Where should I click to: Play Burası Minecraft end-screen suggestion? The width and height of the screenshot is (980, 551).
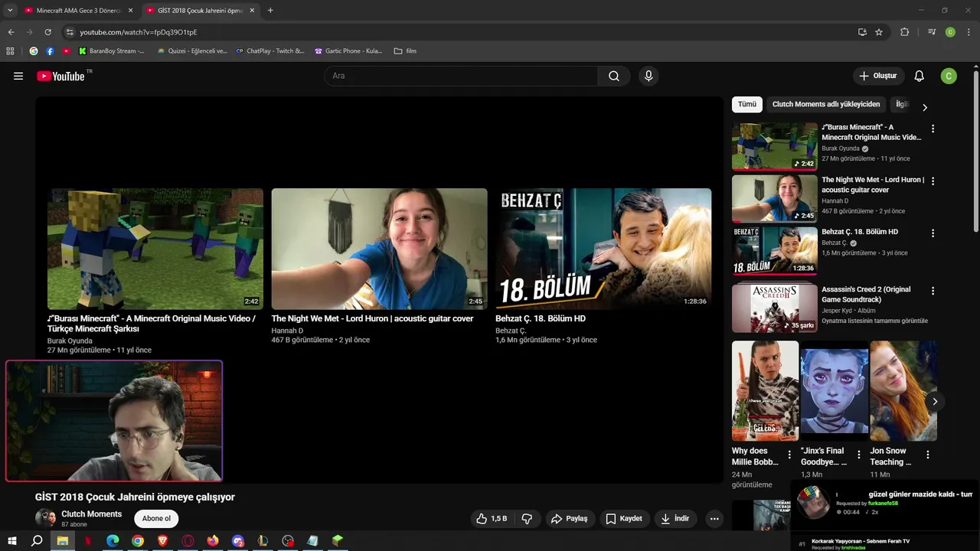pyautogui.click(x=155, y=249)
